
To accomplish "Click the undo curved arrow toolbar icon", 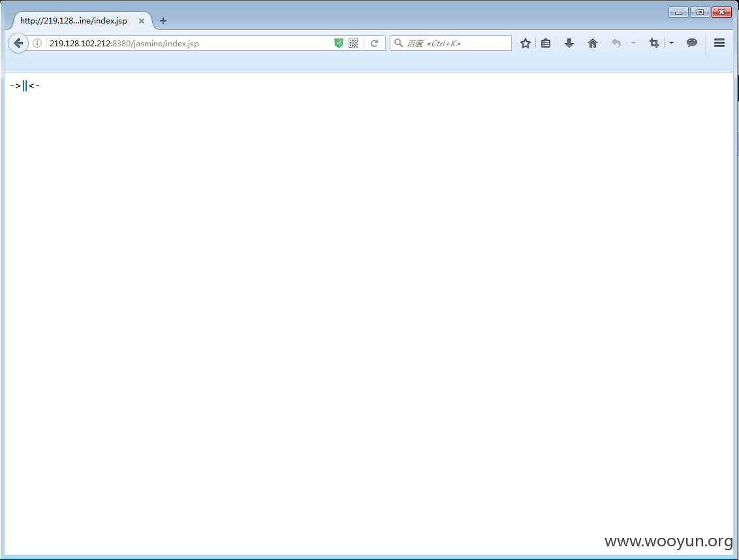I will 616,43.
